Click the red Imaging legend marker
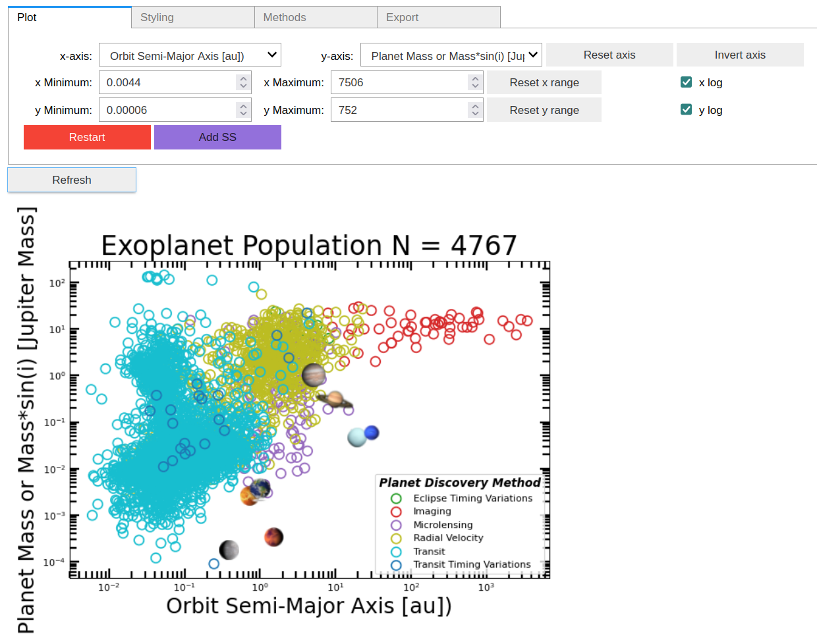The height and width of the screenshot is (644, 817). coord(396,512)
